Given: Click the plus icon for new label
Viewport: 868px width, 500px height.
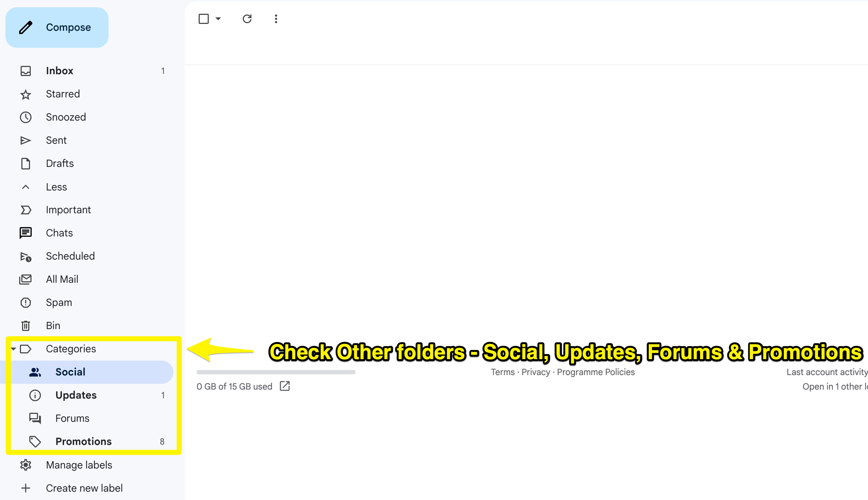Looking at the screenshot, I should point(26,488).
